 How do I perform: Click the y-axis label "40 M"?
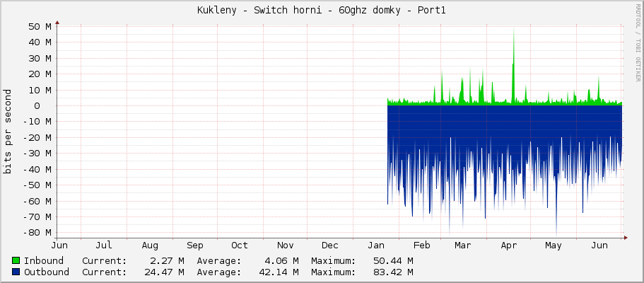pos(40,42)
